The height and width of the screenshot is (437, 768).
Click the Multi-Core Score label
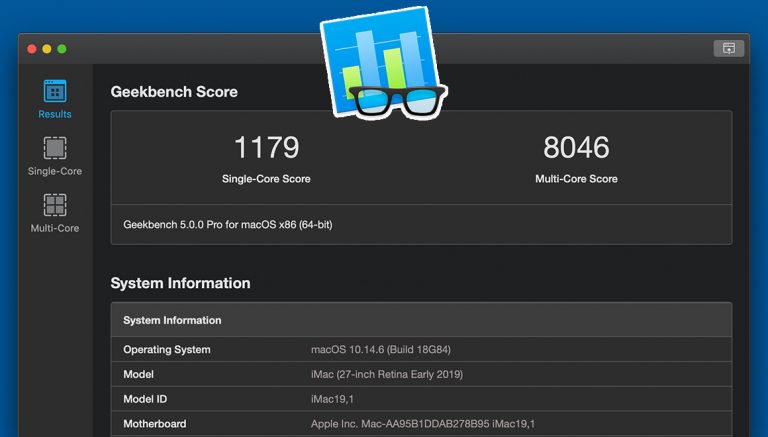point(576,179)
